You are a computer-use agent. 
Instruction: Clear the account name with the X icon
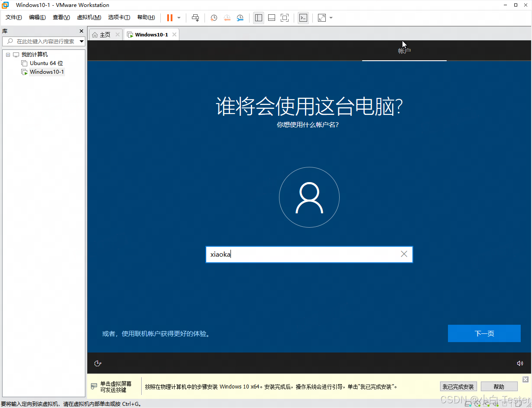(x=404, y=254)
